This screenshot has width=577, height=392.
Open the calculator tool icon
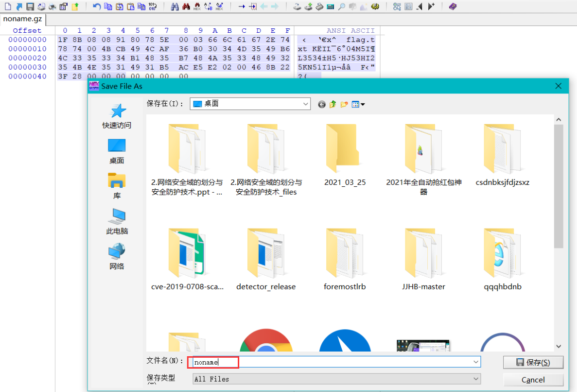pyautogui.click(x=330, y=6)
